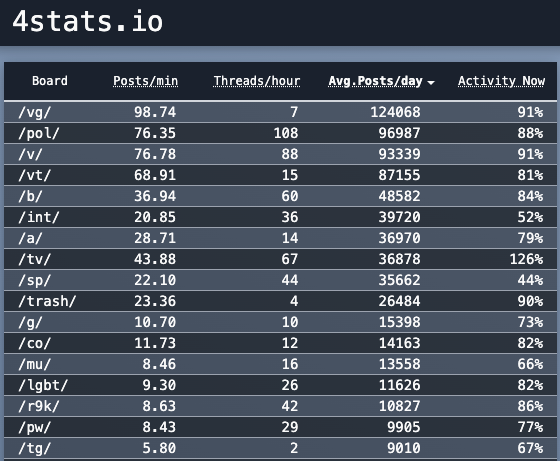Click the 39720 average posts value
Viewport: 560px width, 461px height.
pyautogui.click(x=400, y=217)
